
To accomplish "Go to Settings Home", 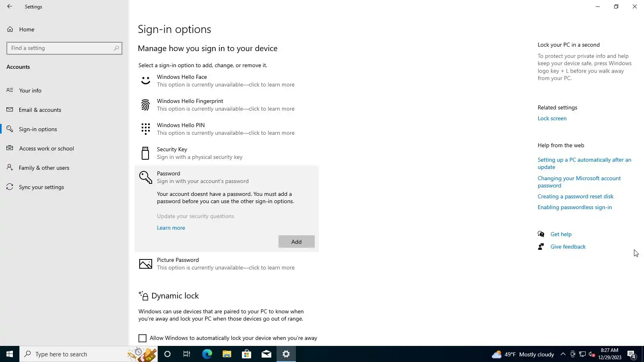I will click(x=64, y=29).
